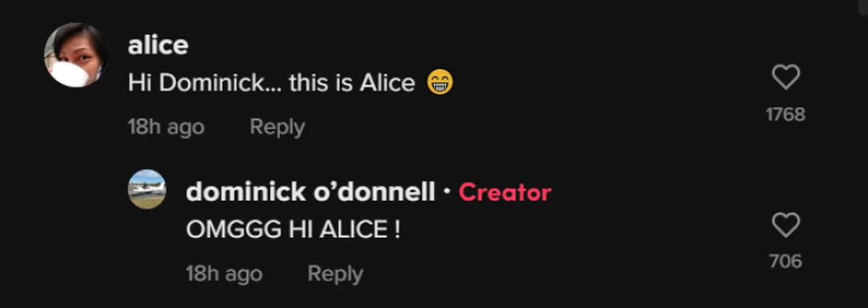The width and height of the screenshot is (868, 308).
Task: Open alice's profile picture
Action: pyautogui.click(x=76, y=55)
